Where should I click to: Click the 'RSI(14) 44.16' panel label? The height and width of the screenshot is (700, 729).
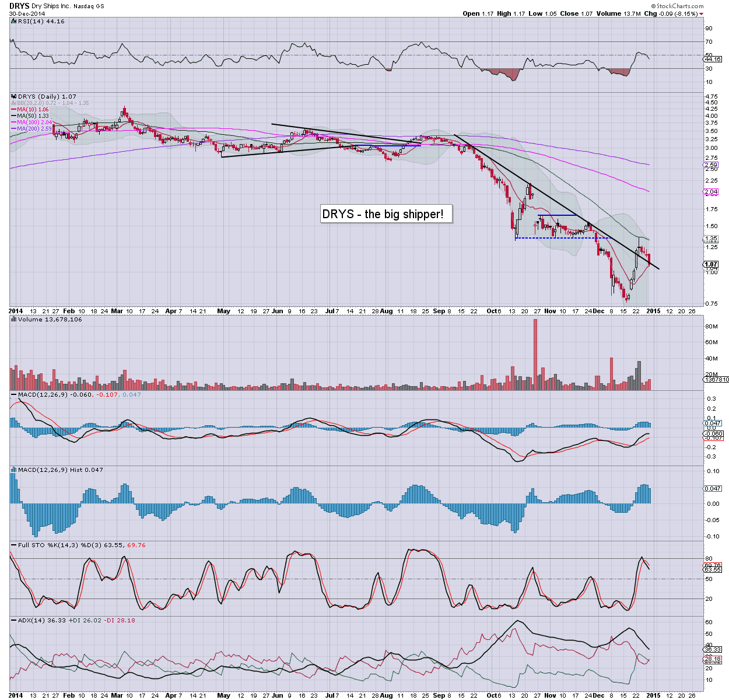tap(41, 21)
